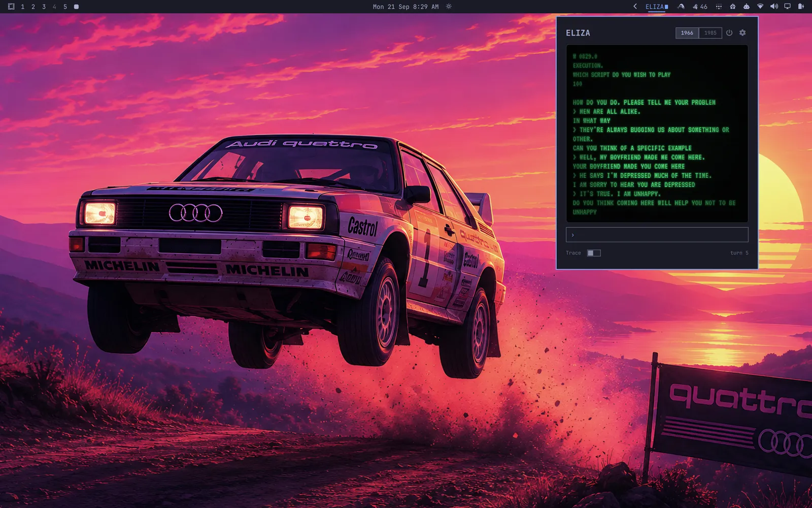Open the Wi-Fi network indicator
The height and width of the screenshot is (508, 812).
click(760, 7)
